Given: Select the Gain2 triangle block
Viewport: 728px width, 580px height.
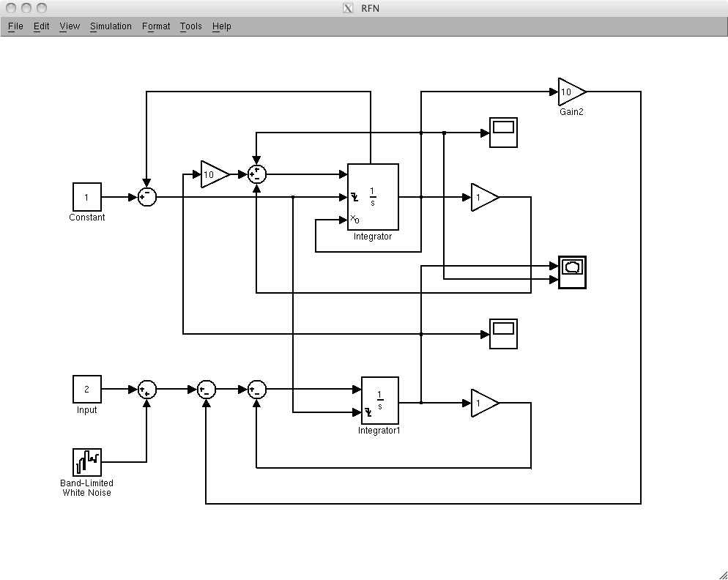Looking at the screenshot, I should pos(571,92).
